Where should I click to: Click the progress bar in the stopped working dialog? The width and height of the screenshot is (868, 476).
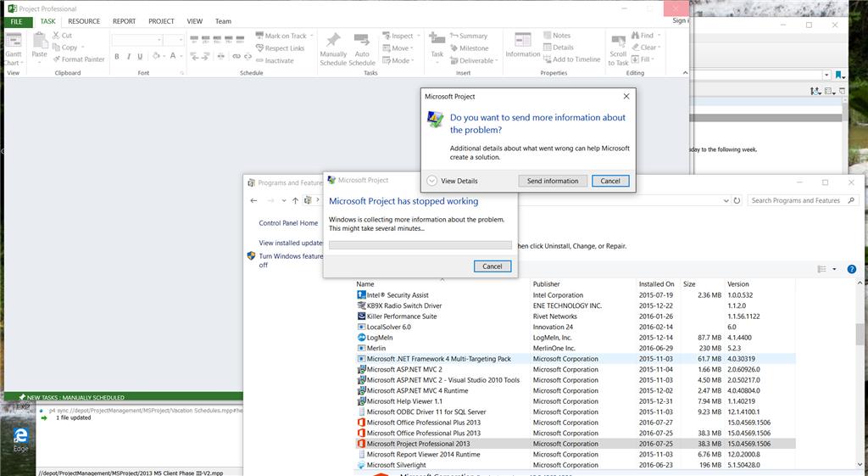tap(420, 245)
